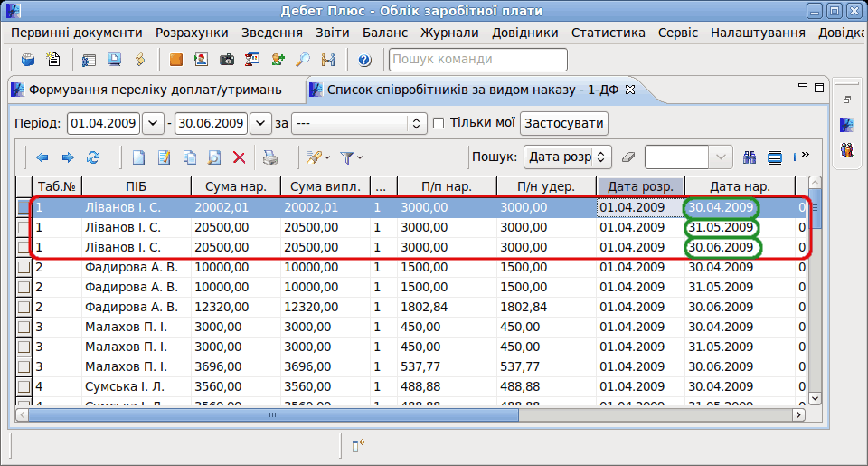The width and height of the screenshot is (868, 466).
Task: Click the yellow script scroll icon
Action: (x=140, y=60)
